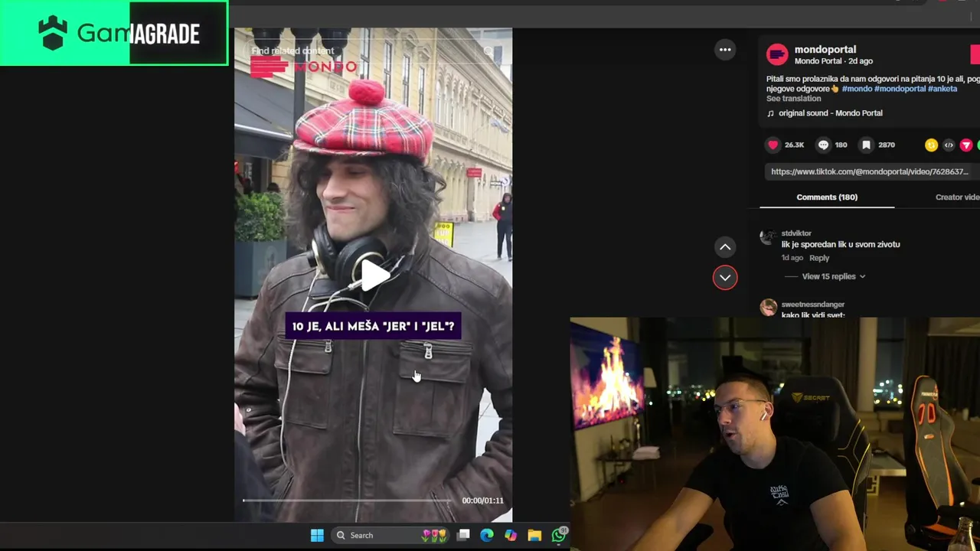The height and width of the screenshot is (551, 980).
Task: Open comments via the speech bubble icon
Action: pos(823,145)
